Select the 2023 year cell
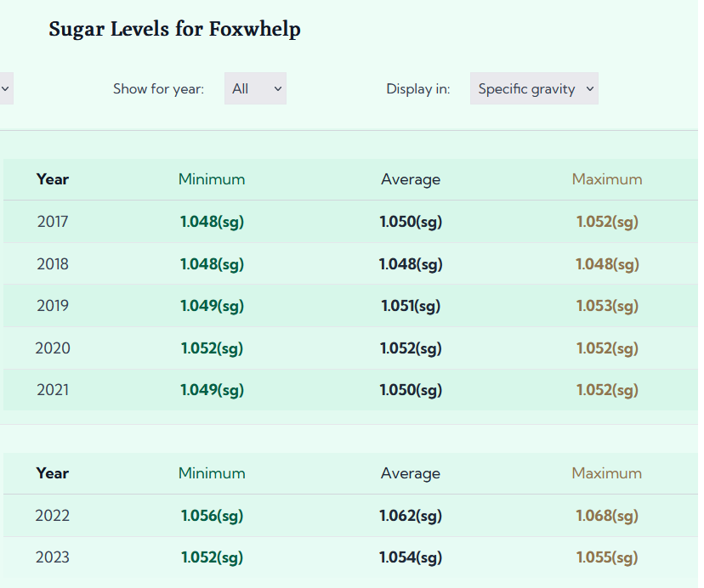This screenshot has height=588, width=704. [x=53, y=557]
